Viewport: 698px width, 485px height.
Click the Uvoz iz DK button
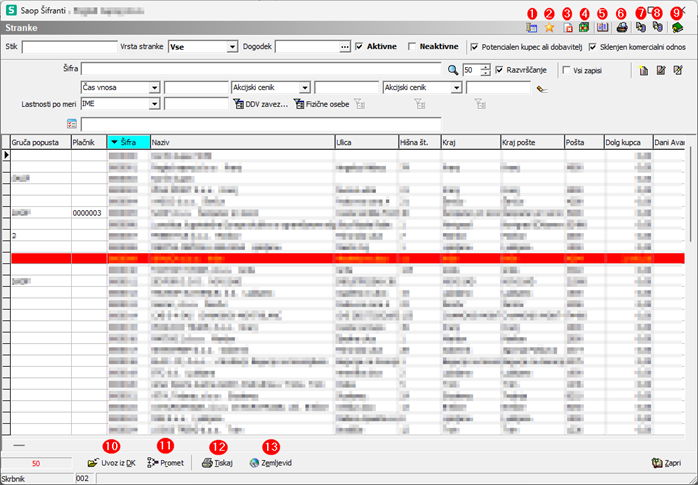pos(111,463)
